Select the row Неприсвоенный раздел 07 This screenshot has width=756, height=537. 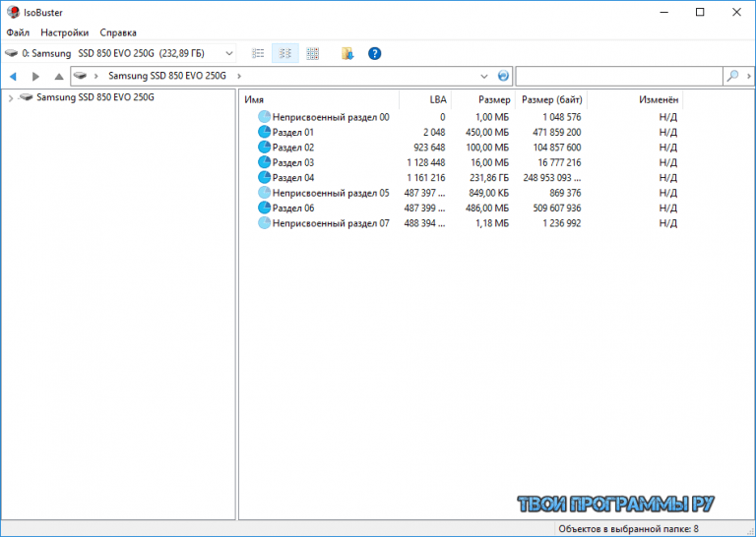(x=462, y=223)
